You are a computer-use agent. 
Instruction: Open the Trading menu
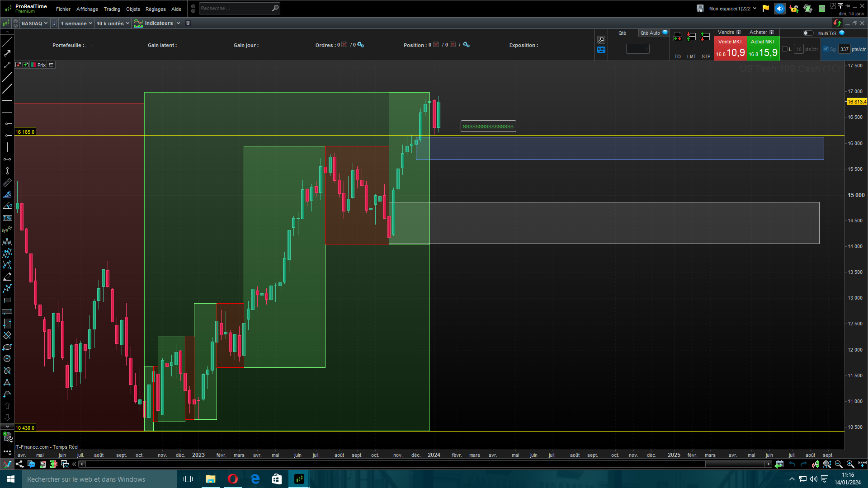(x=112, y=9)
